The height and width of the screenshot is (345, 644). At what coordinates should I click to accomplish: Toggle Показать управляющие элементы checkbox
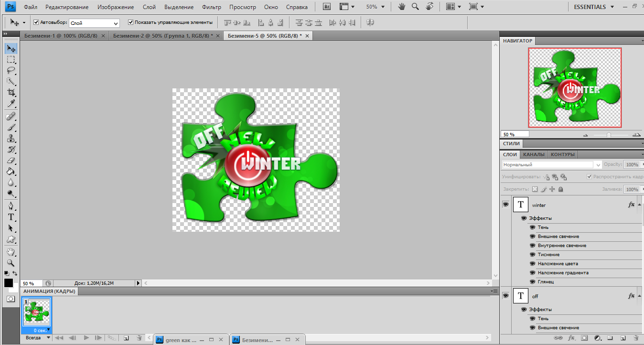pos(131,22)
